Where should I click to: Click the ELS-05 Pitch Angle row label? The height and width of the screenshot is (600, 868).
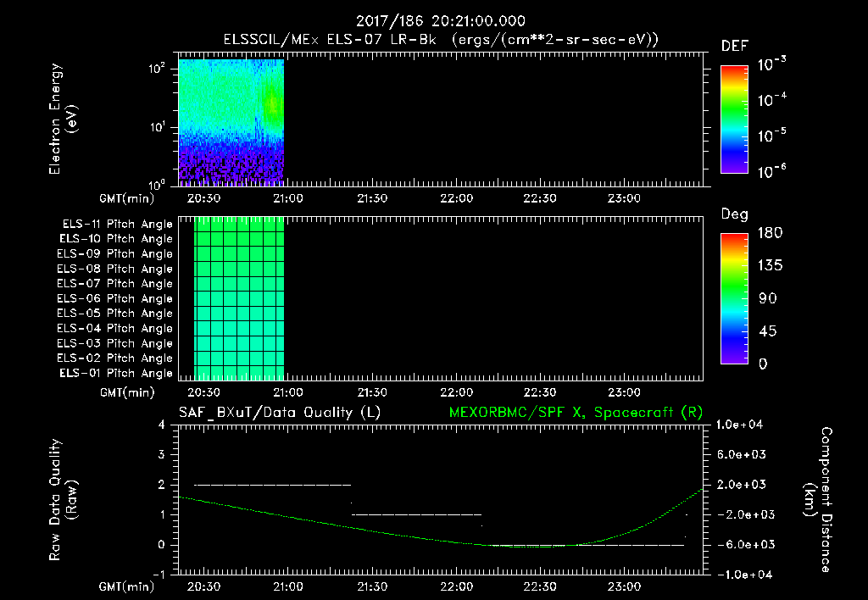[x=114, y=314]
